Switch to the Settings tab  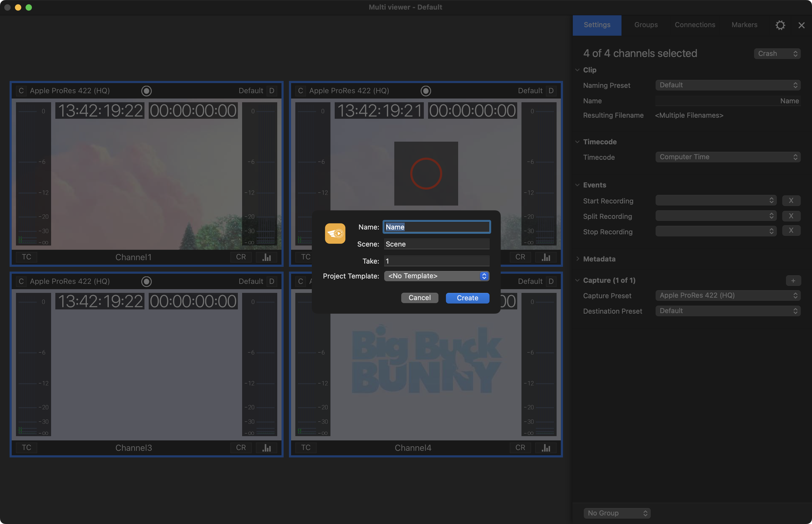click(597, 25)
